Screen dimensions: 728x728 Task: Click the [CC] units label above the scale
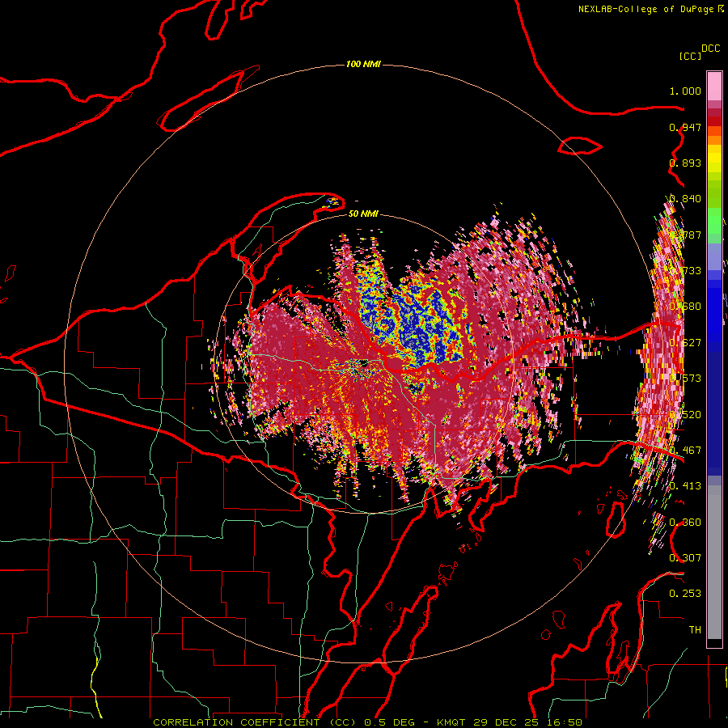click(690, 56)
